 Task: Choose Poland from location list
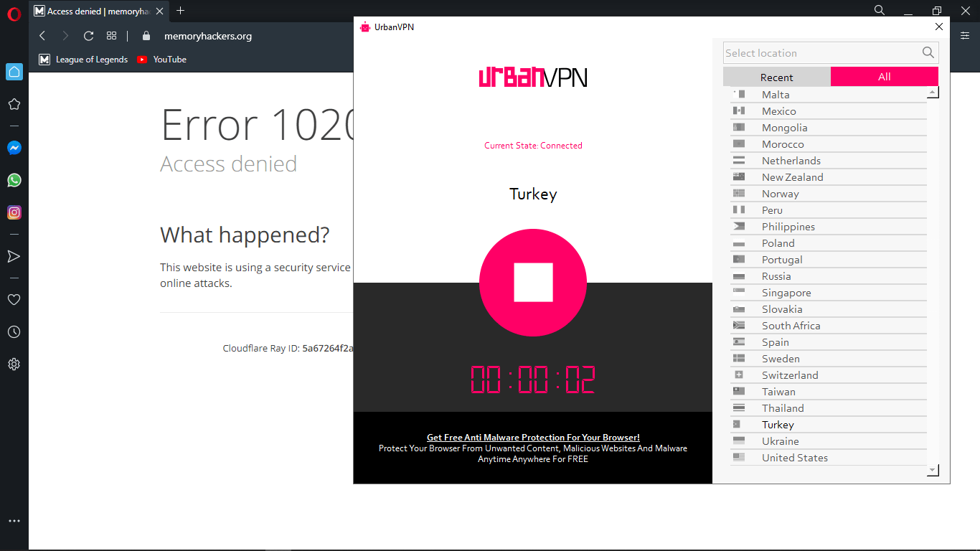tap(829, 243)
